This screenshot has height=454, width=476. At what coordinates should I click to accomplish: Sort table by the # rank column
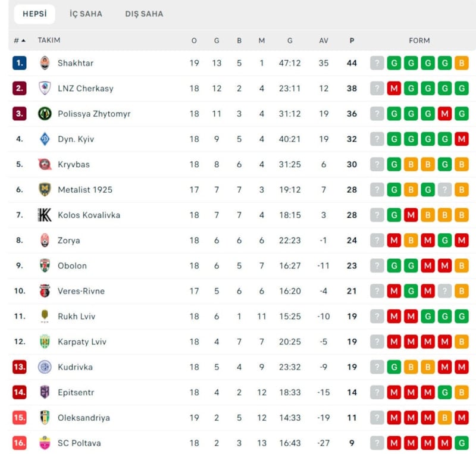point(19,40)
